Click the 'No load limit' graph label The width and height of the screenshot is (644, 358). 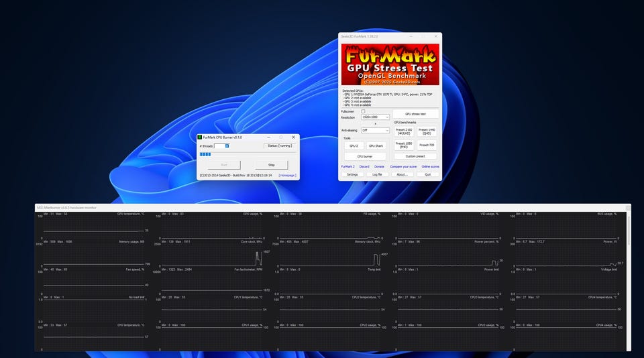pos(136,297)
